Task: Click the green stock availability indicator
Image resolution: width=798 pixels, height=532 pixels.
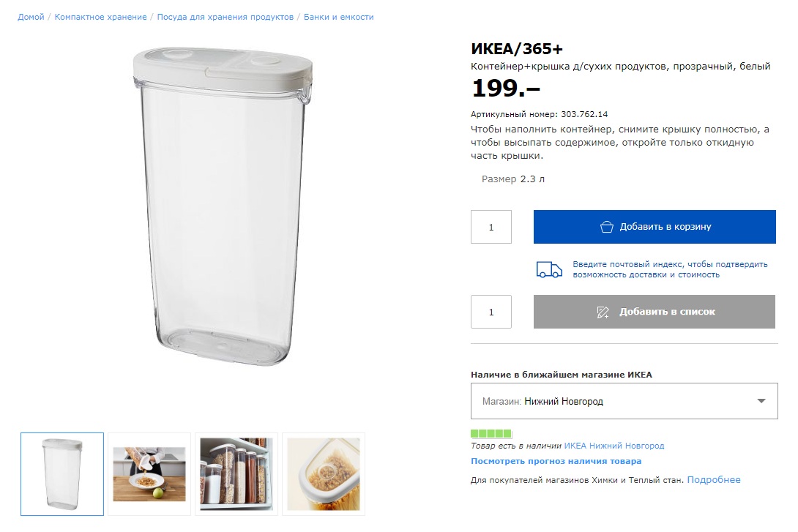Action: tap(491, 434)
